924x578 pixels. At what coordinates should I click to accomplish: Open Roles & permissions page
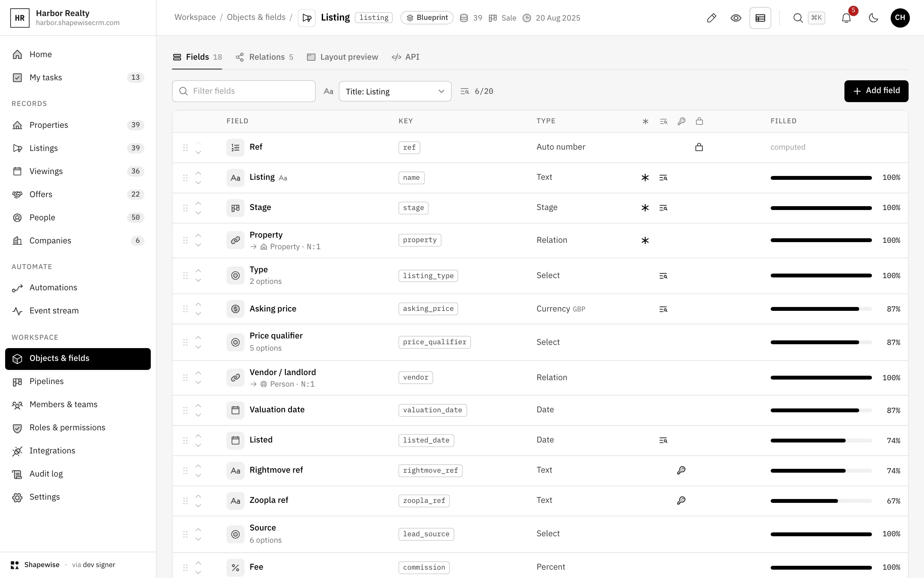[x=78, y=427]
